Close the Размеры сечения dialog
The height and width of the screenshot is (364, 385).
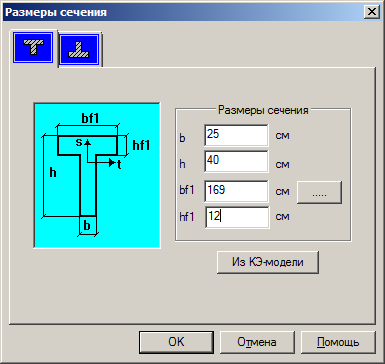pyautogui.click(x=371, y=12)
